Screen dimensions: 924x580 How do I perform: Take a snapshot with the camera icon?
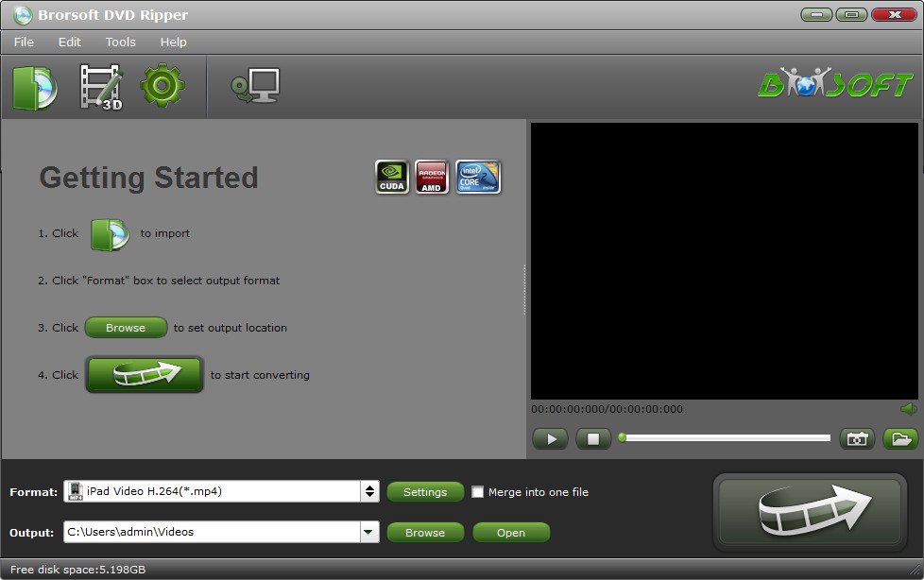coord(857,438)
